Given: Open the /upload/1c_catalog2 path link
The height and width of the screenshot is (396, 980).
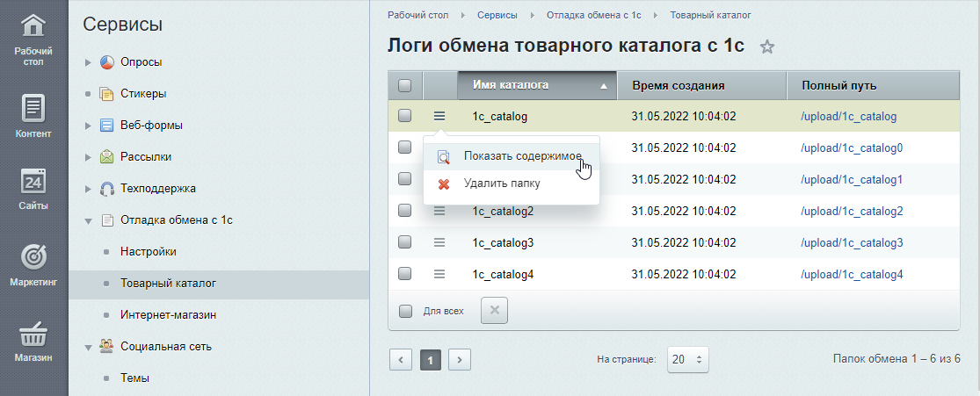Looking at the screenshot, I should [852, 211].
